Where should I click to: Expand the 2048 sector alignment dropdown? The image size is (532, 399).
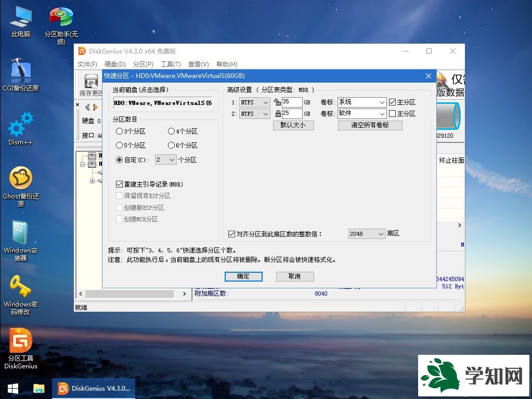click(x=382, y=234)
